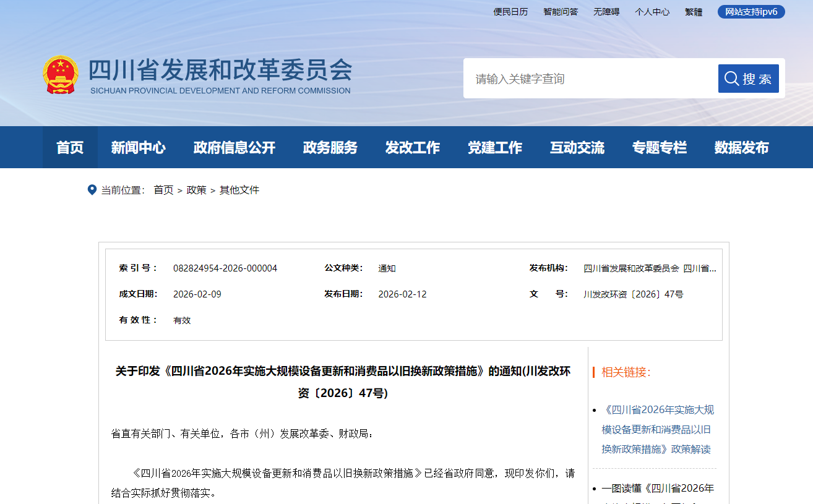This screenshot has width=813, height=504.
Task: Click the location pin breadcrumb icon
Action: pos(92,190)
